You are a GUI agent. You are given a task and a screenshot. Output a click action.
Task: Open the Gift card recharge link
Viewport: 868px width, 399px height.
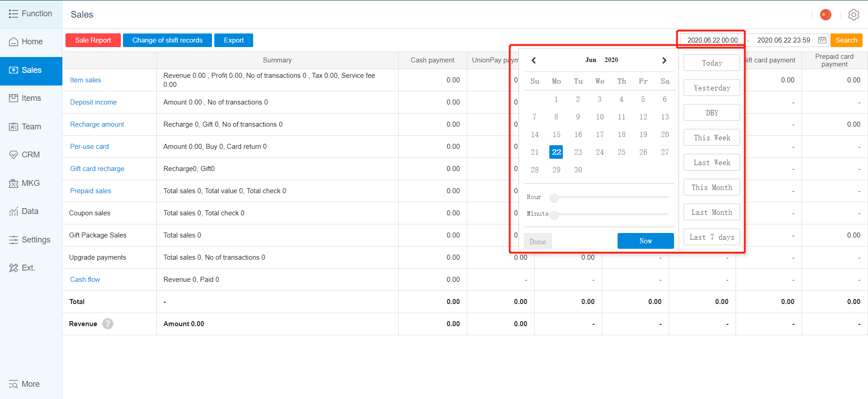(97, 169)
